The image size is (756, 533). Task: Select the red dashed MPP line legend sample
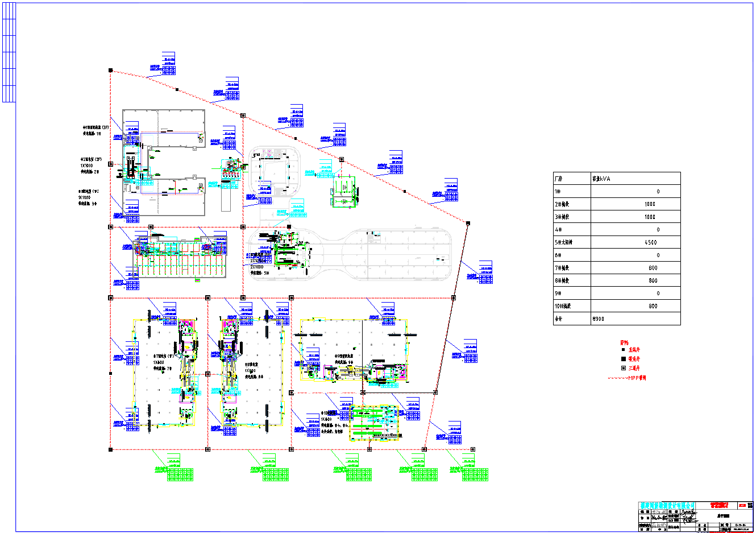(617, 378)
